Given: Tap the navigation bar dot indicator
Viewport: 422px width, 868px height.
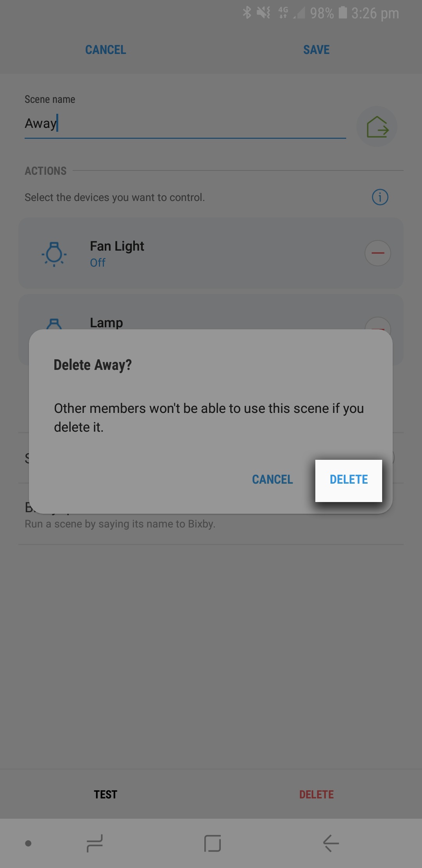Looking at the screenshot, I should coord(28,844).
